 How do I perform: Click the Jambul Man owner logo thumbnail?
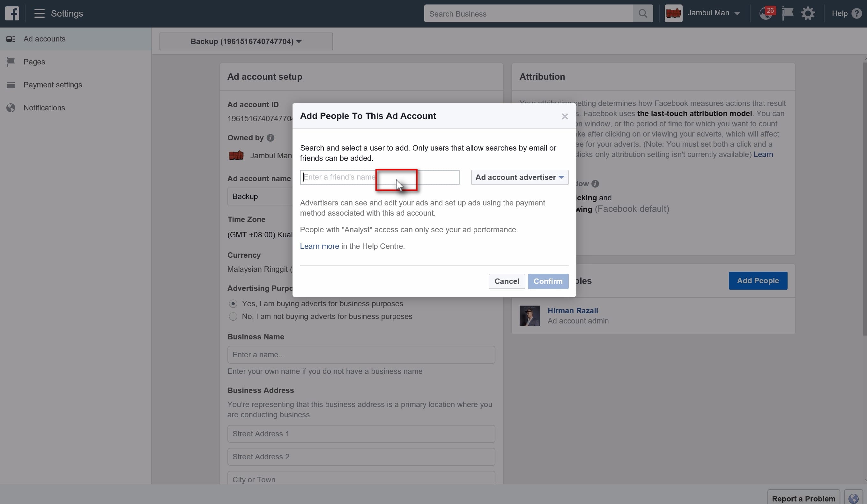(x=236, y=155)
